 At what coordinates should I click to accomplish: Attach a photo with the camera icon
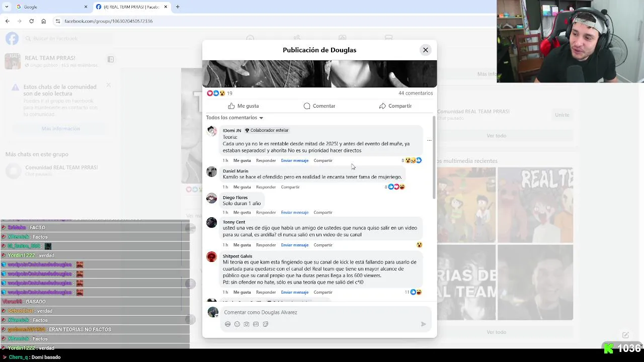tap(247, 324)
